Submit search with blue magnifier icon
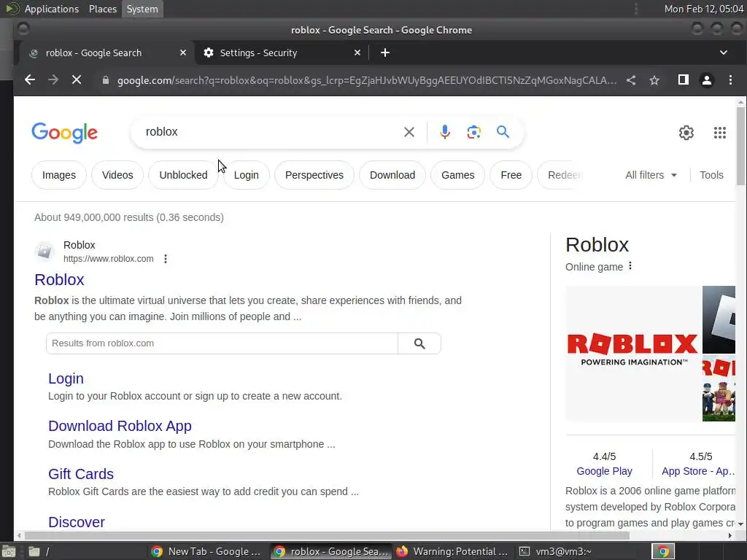Viewport: 747px width, 560px height. click(503, 132)
